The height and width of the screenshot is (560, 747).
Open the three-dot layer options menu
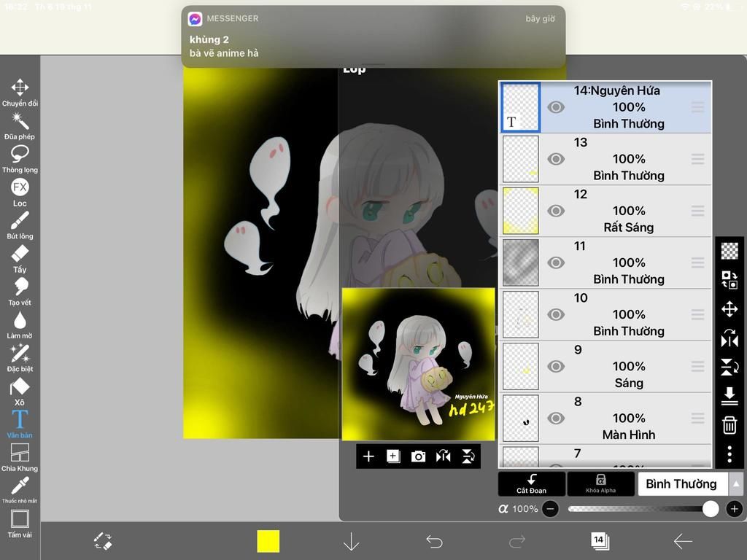point(729,454)
